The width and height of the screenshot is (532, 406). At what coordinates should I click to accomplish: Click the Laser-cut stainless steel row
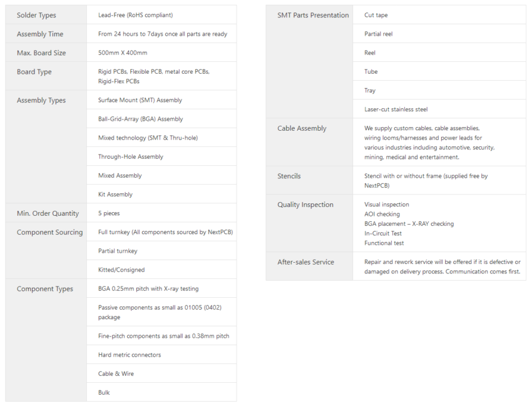tap(396, 109)
